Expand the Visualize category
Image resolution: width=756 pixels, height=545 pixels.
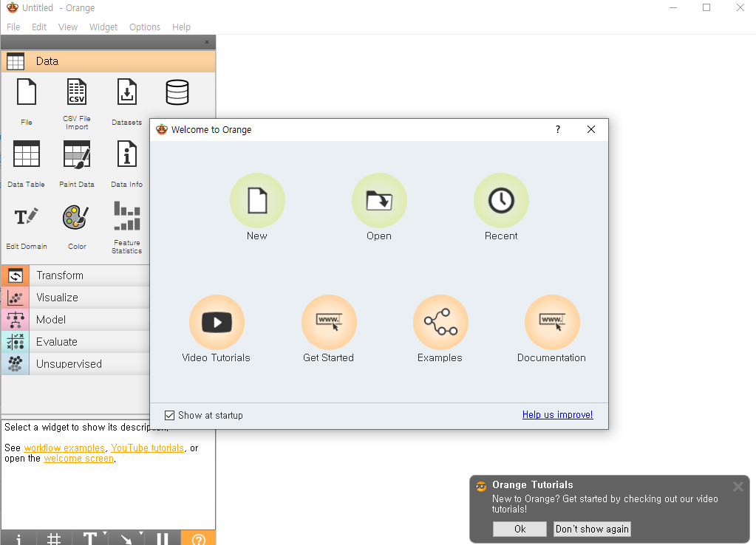pyautogui.click(x=75, y=298)
